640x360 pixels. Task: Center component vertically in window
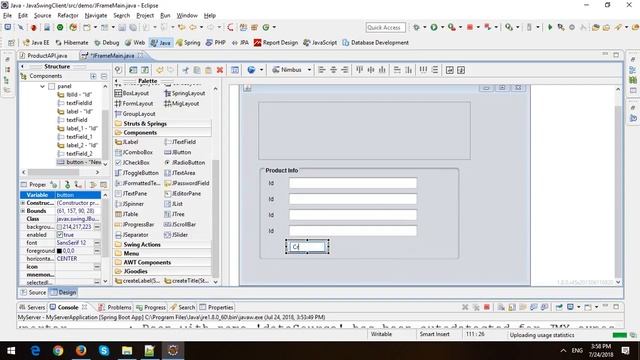(x=461, y=70)
